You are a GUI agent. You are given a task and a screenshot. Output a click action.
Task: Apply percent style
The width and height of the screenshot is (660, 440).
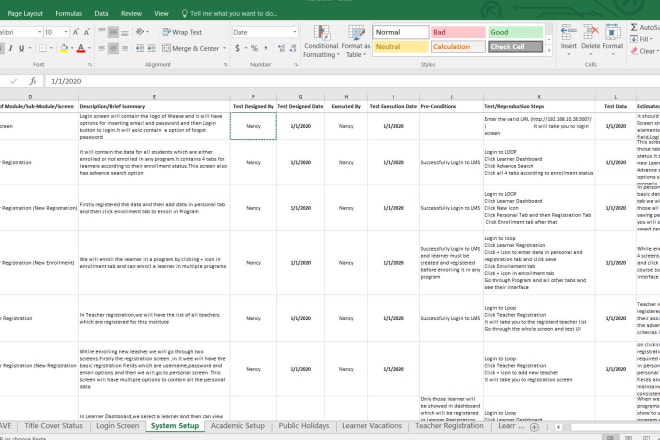[254, 48]
